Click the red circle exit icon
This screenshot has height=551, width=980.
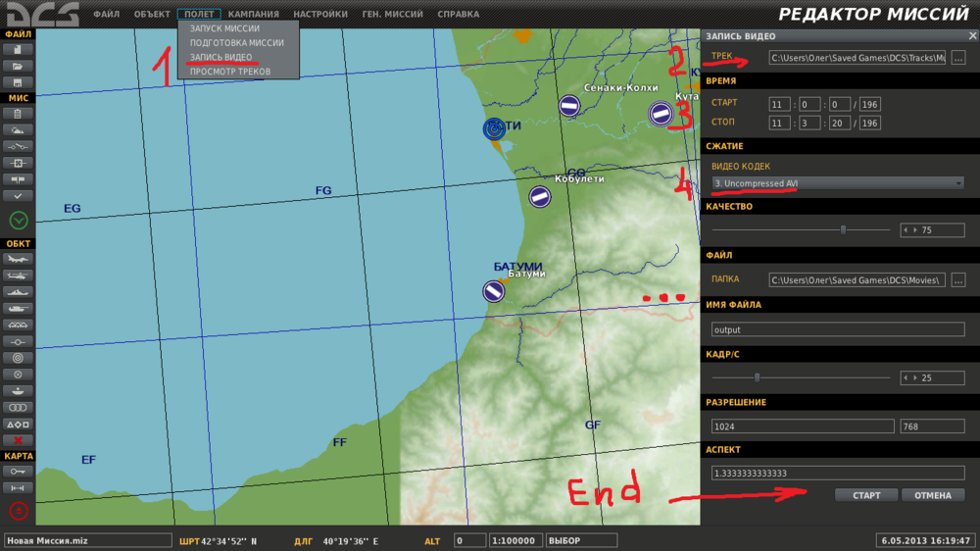click(19, 511)
